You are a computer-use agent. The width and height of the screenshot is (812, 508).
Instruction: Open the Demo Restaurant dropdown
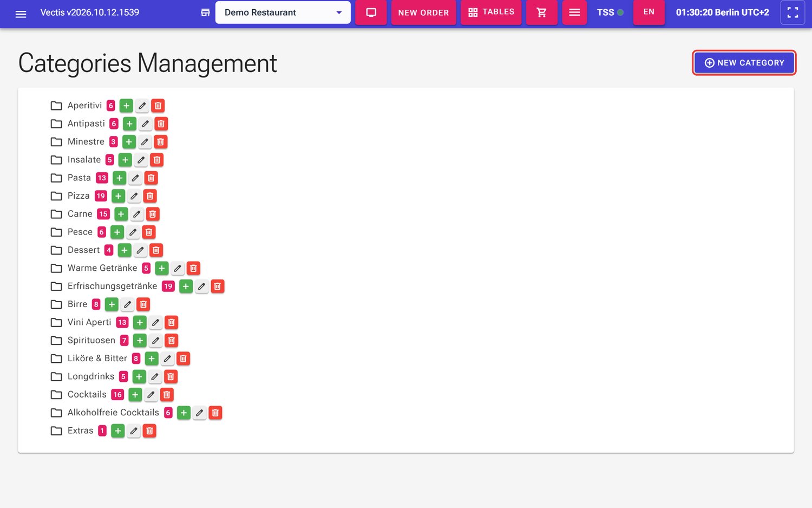283,12
